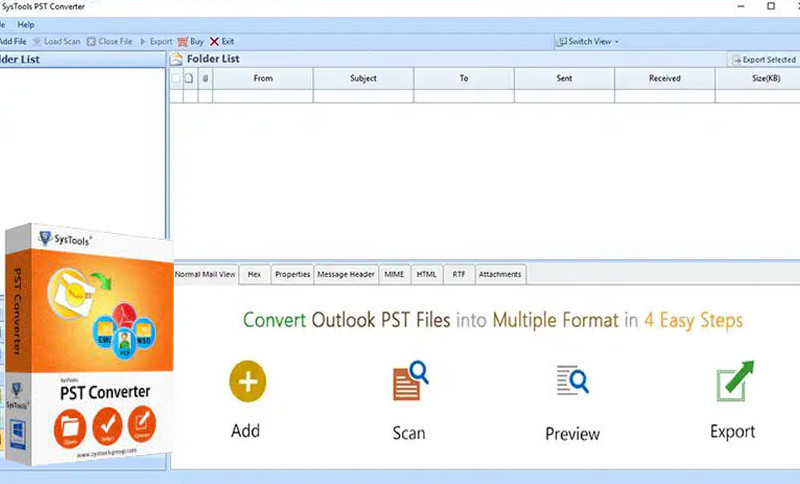Switch to the RTF tab
This screenshot has height=484, width=800.
point(459,274)
